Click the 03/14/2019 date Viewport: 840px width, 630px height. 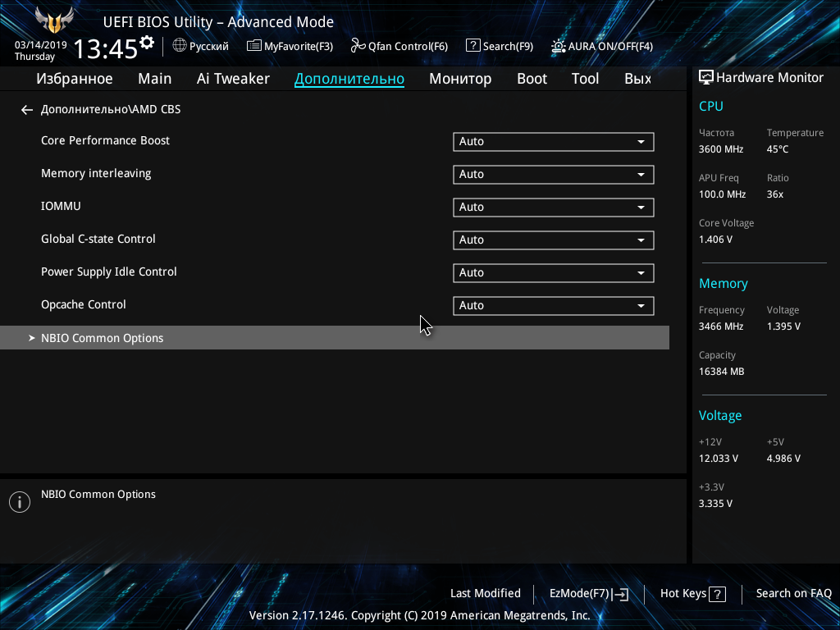tap(41, 45)
